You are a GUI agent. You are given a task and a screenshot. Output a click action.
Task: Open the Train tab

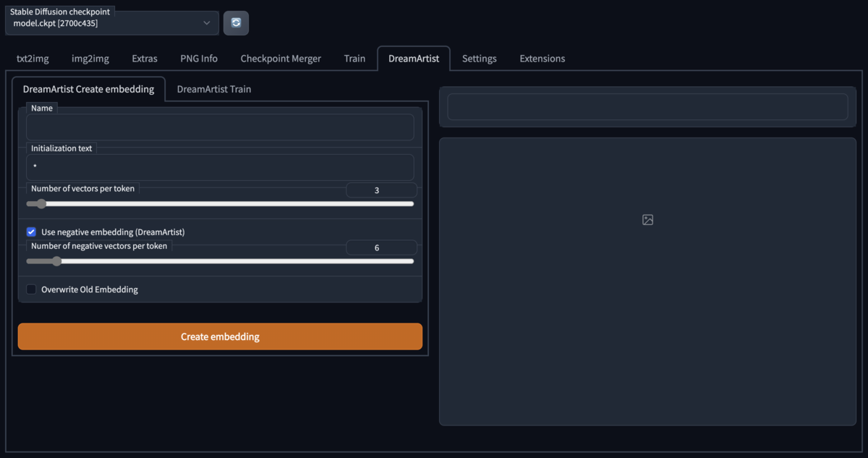coord(354,59)
